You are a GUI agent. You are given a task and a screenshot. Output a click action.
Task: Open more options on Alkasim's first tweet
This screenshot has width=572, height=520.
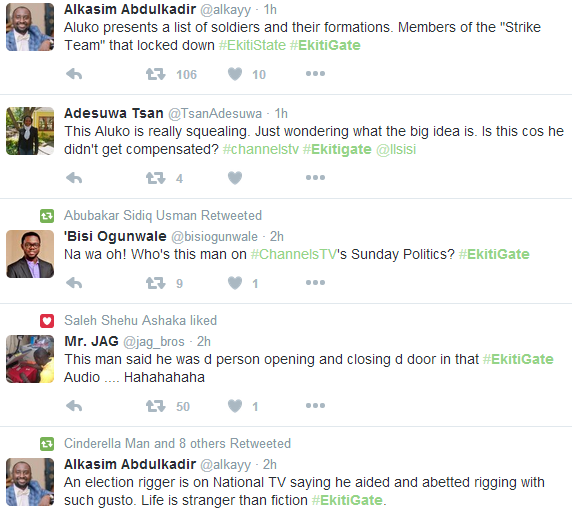pos(315,74)
